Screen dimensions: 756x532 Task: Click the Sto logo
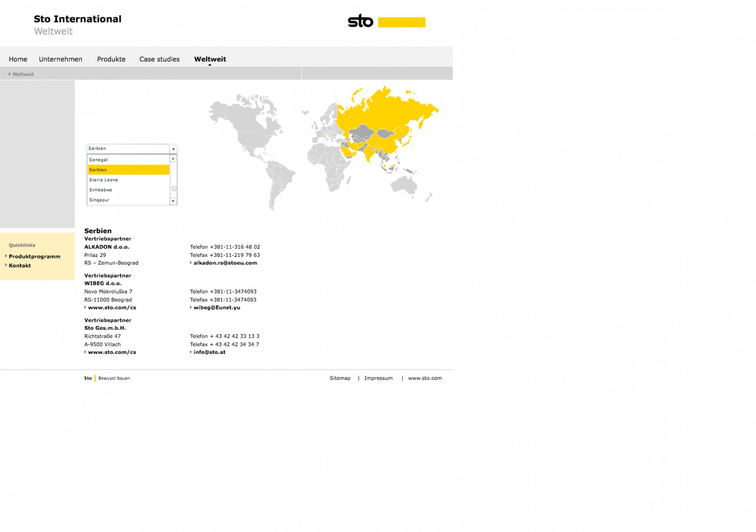(x=360, y=21)
